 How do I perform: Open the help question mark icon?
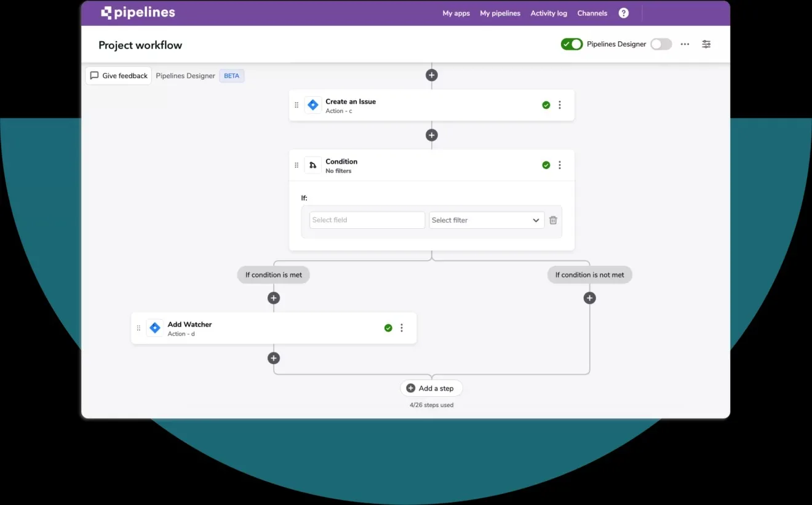(x=624, y=13)
